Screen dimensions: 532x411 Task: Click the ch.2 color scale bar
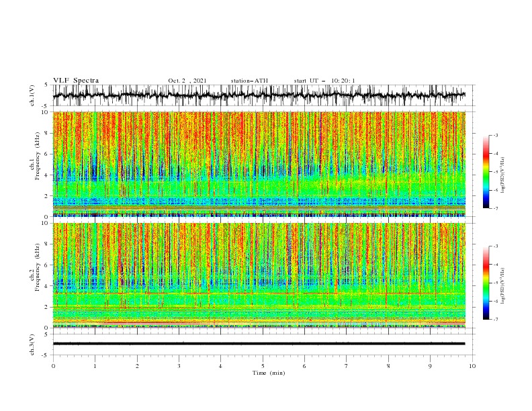pos(486,283)
